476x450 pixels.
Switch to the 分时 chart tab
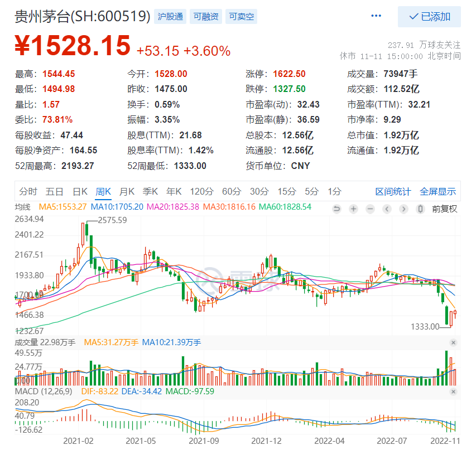point(28,191)
